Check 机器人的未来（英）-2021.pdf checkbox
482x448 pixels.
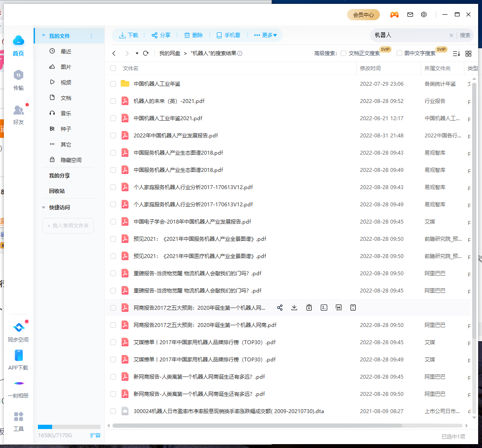pos(113,101)
